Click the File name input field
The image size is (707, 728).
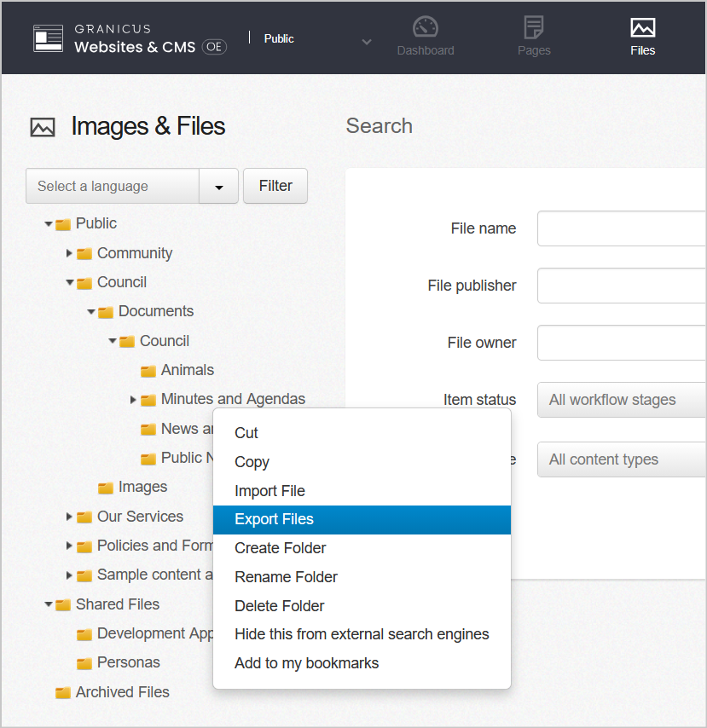coord(622,228)
